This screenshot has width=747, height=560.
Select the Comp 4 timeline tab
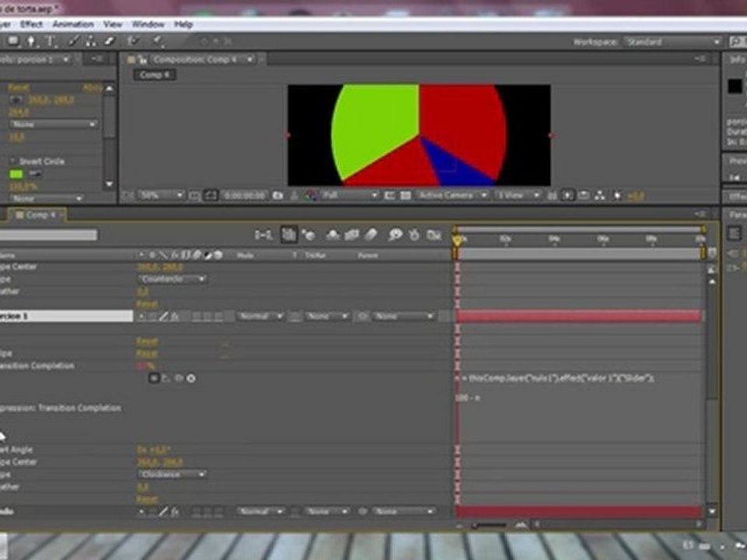[37, 215]
